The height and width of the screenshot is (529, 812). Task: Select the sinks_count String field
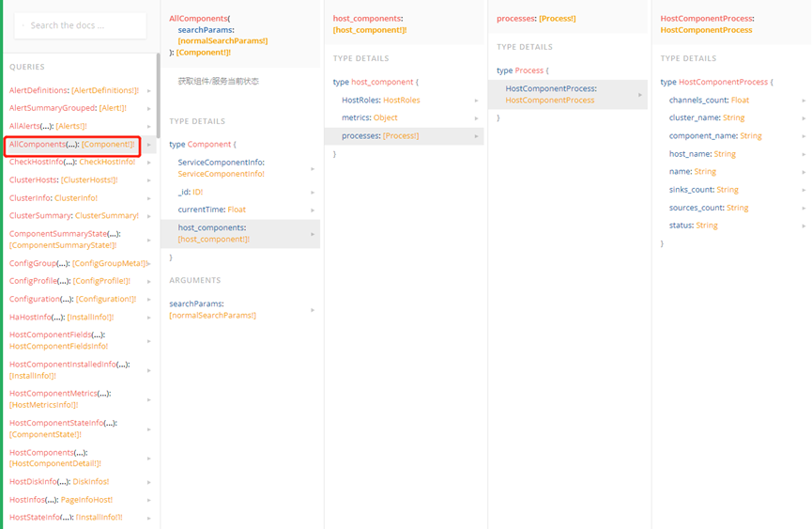[x=704, y=190]
